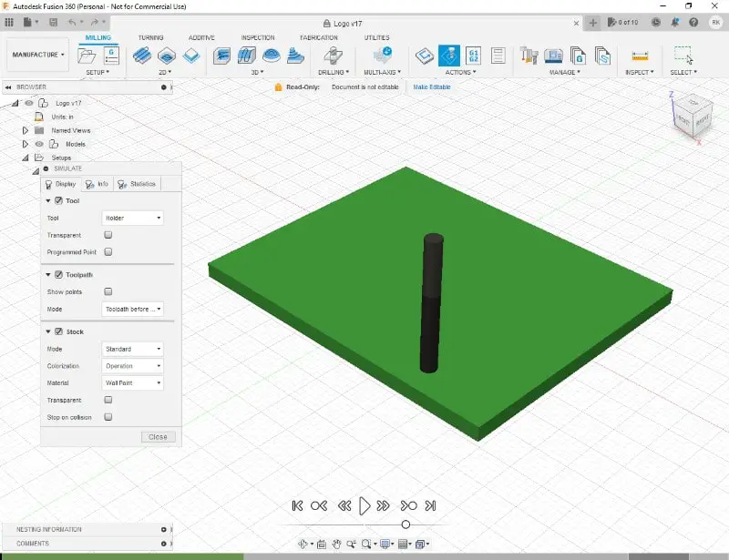Open the Colorization Operation dropdown
The height and width of the screenshot is (560, 729).
(132, 366)
